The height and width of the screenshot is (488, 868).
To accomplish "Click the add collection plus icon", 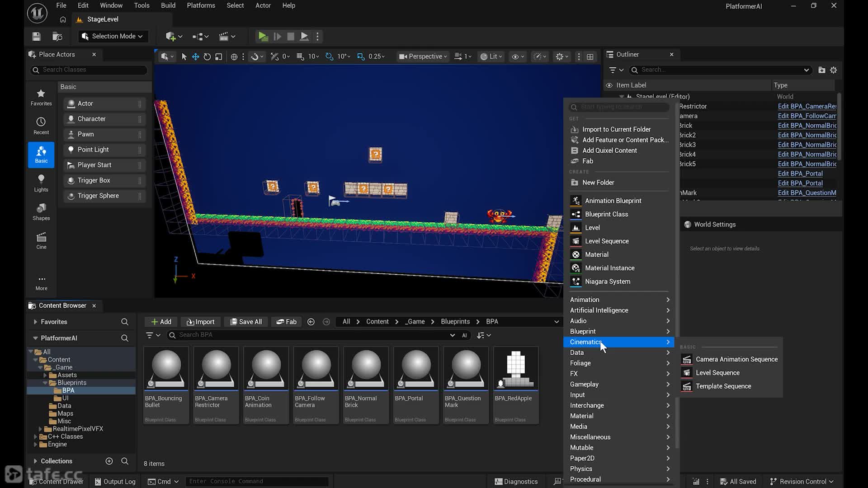I will [x=109, y=461].
